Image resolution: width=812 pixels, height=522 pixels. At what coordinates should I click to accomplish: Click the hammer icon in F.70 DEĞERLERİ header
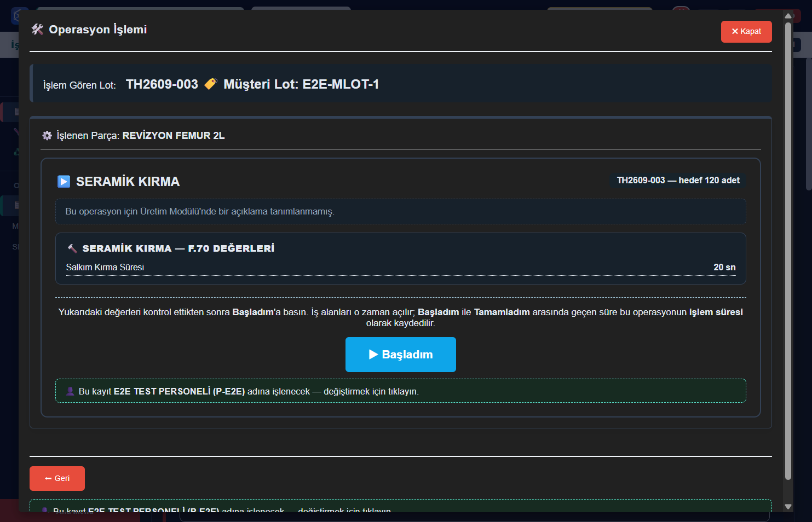point(72,248)
